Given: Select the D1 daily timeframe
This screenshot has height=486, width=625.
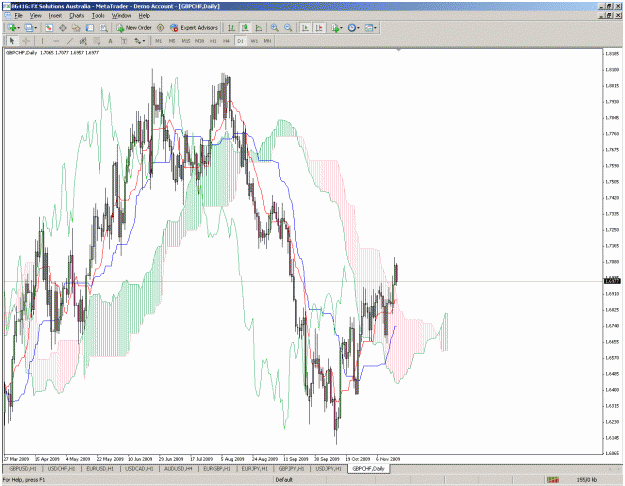Looking at the screenshot, I should (240, 41).
